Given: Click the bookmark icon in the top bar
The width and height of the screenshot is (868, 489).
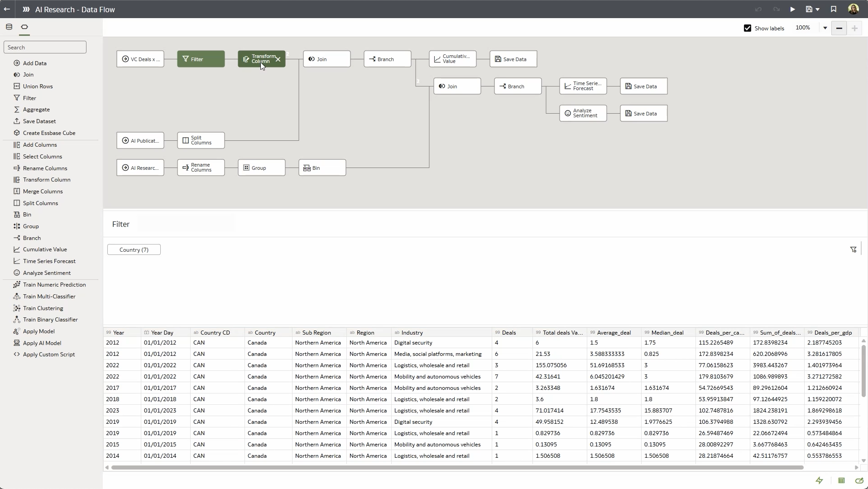Looking at the screenshot, I should [x=833, y=9].
